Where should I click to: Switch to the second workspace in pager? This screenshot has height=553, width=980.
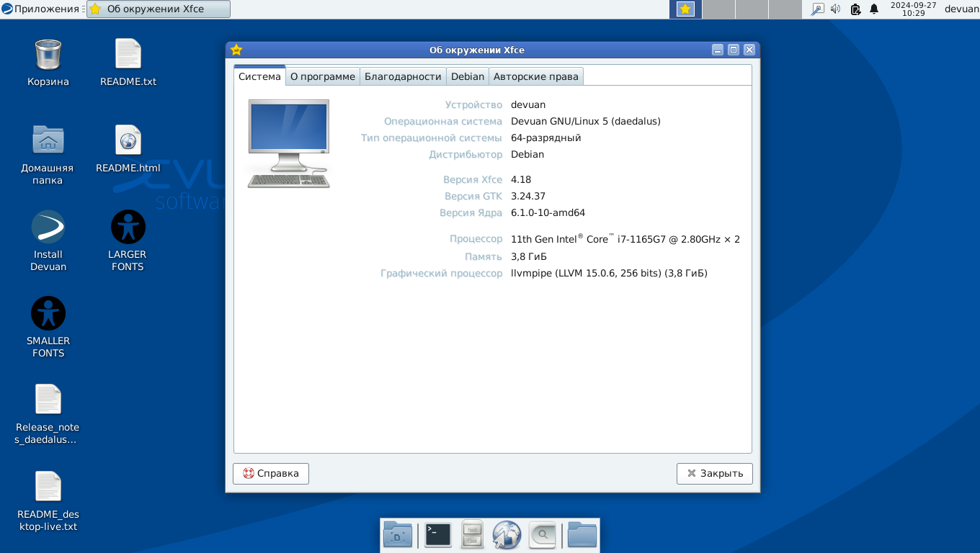pyautogui.click(x=718, y=9)
